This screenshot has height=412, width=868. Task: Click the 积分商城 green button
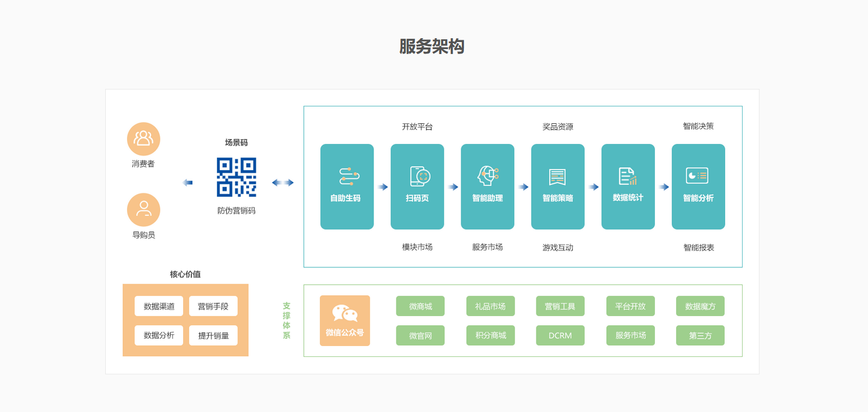(491, 336)
